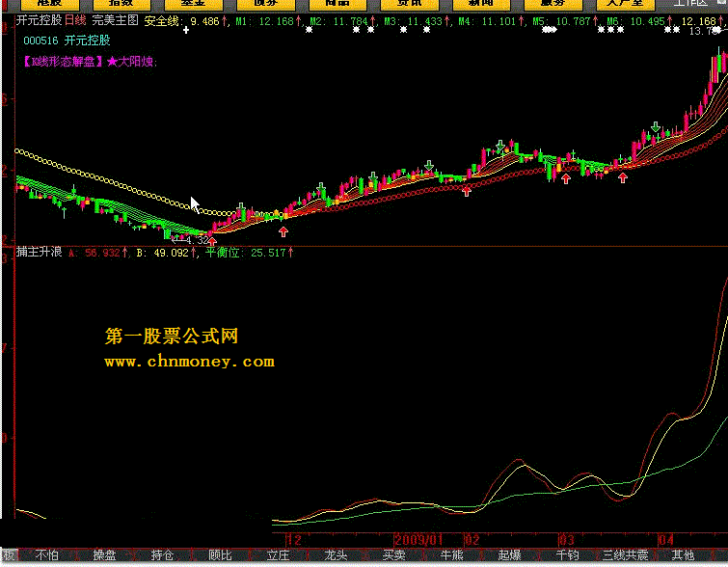Click the red buy arrow beside the 4.32 low label
The image size is (728, 567).
[212, 241]
